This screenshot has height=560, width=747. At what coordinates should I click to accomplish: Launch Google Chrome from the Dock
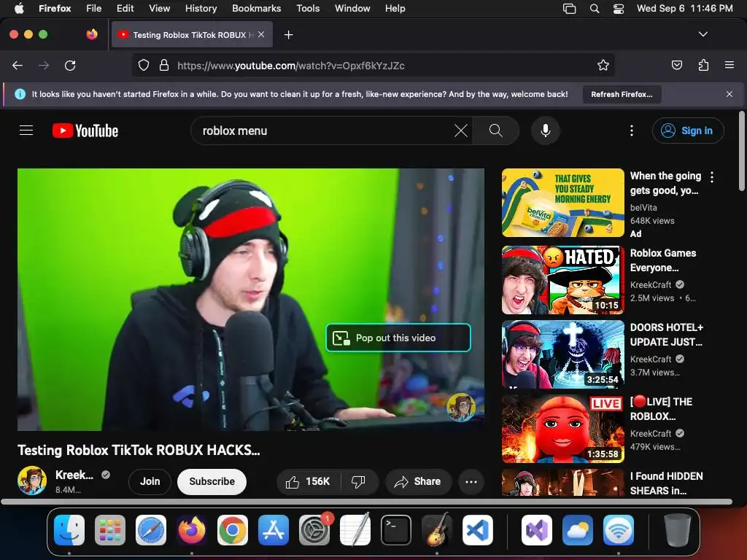233,530
